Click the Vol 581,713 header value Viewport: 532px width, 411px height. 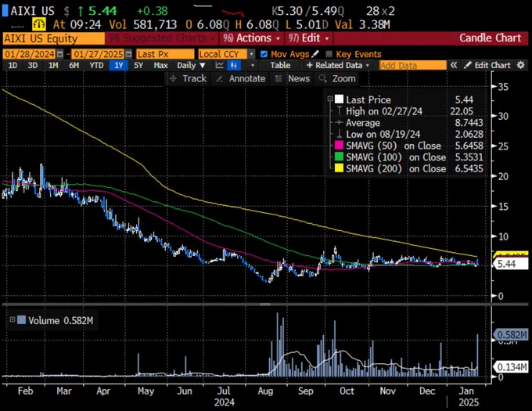click(x=143, y=24)
